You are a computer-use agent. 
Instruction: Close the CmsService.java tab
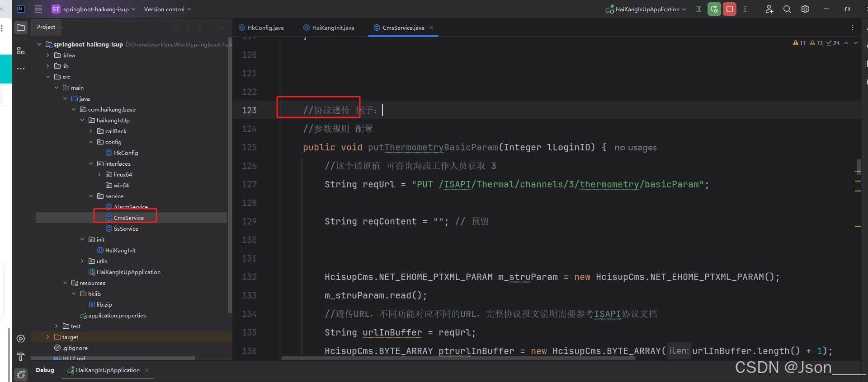[431, 28]
